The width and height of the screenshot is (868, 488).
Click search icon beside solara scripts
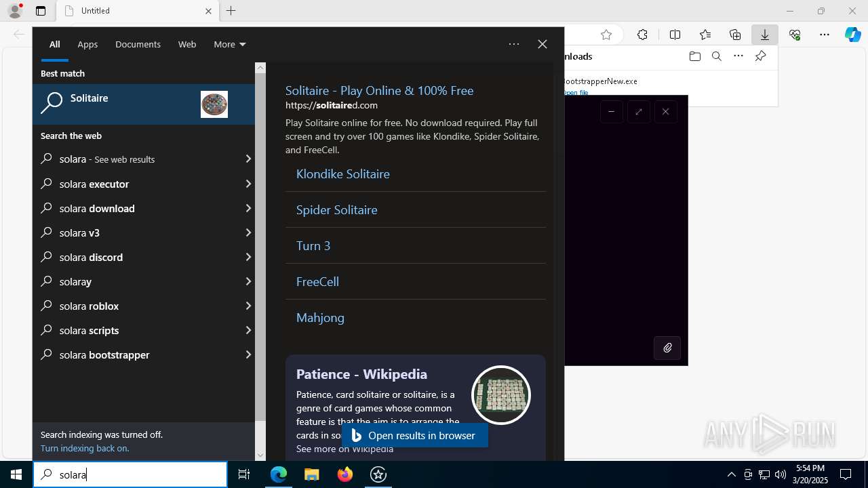tap(47, 330)
